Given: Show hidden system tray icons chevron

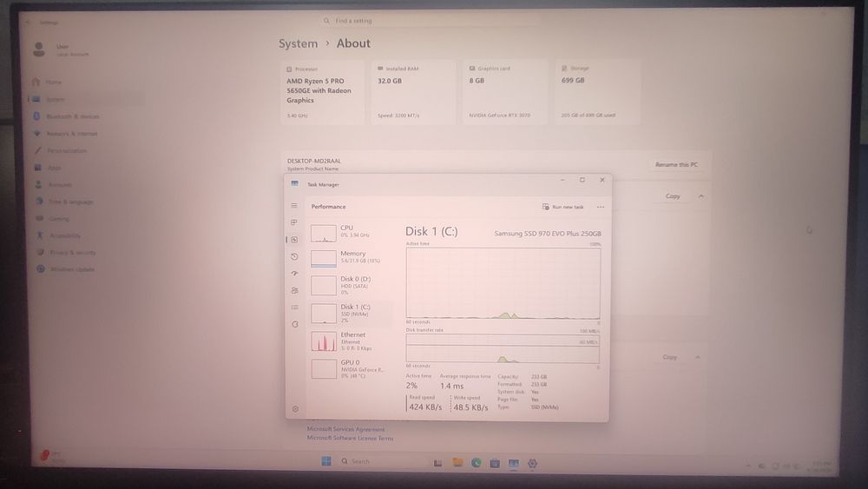Looking at the screenshot, I should [x=748, y=466].
